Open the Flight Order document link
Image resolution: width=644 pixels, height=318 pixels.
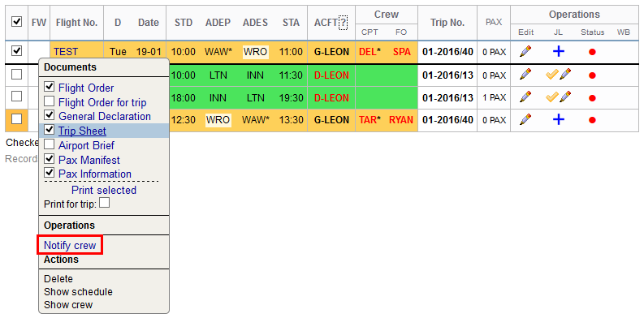pyautogui.click(x=86, y=88)
